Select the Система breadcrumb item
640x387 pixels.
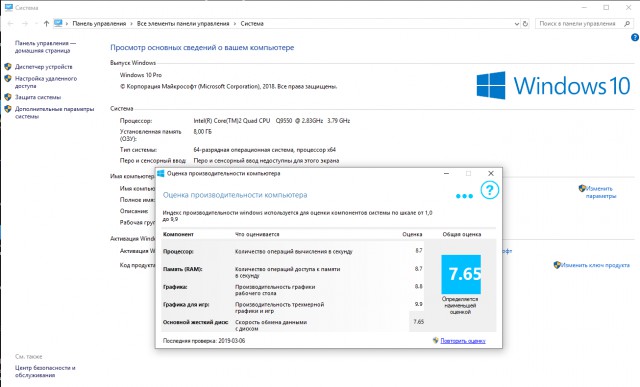click(x=252, y=24)
